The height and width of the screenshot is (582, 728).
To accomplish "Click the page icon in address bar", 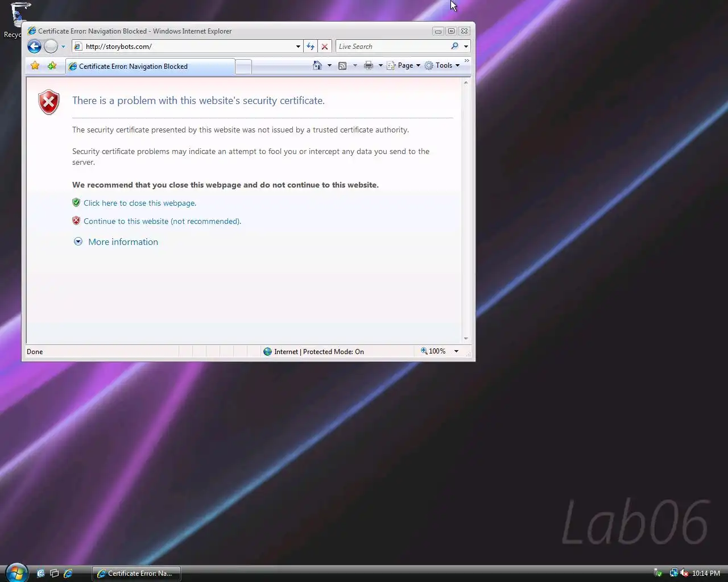I will click(x=78, y=47).
